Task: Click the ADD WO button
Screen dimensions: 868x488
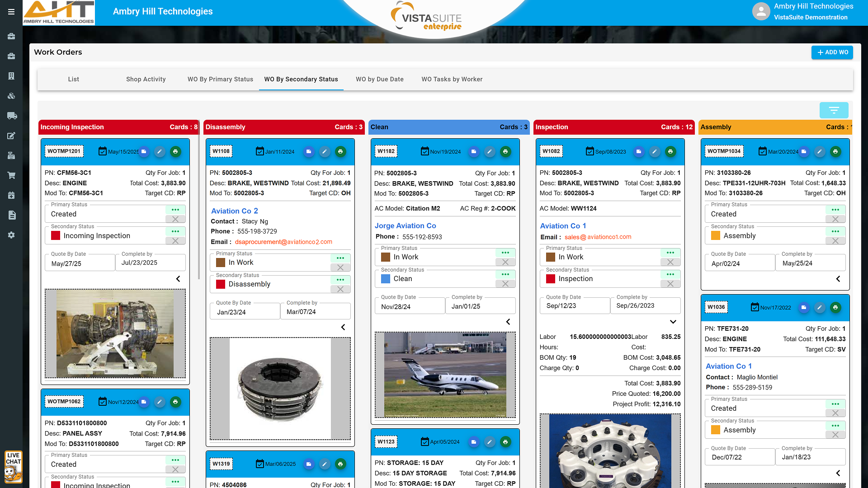Action: (x=832, y=52)
